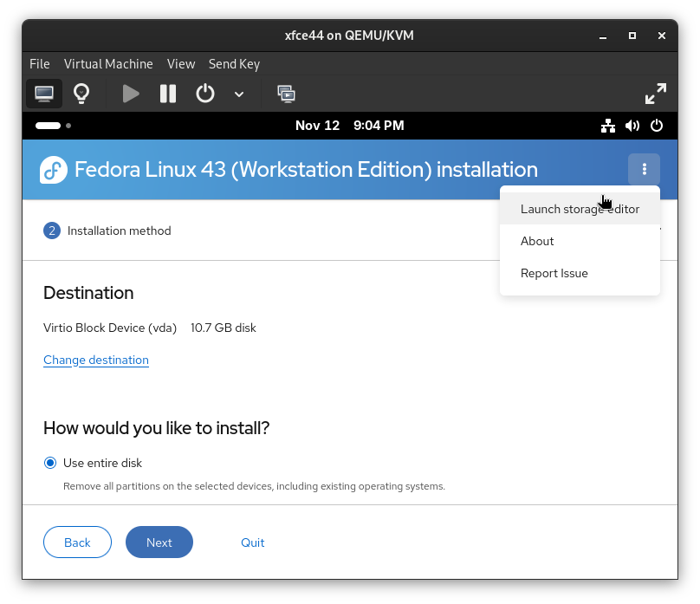700x604 pixels.
Task: Close the xfce44 on QEMU/KVM window
Action: [x=662, y=36]
